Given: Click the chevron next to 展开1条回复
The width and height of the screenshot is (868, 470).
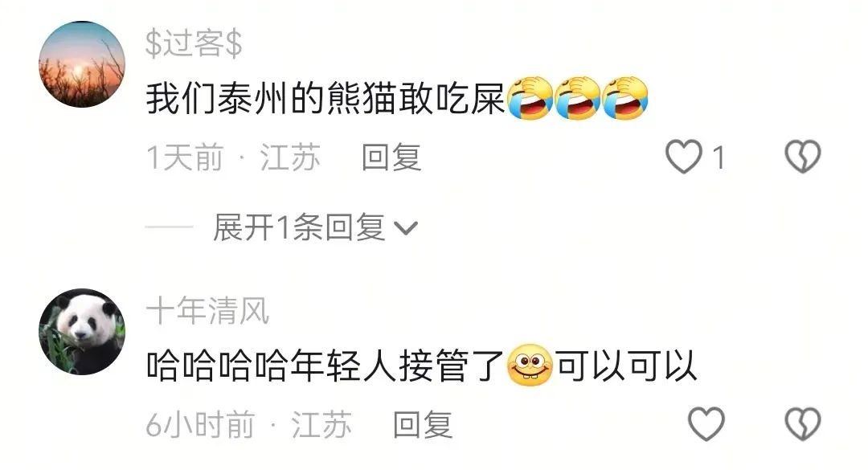Looking at the screenshot, I should click(x=405, y=228).
